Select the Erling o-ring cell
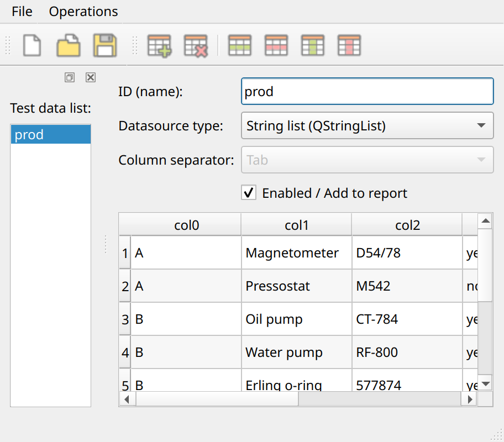Screen dimensions: 504x442 point(296,380)
